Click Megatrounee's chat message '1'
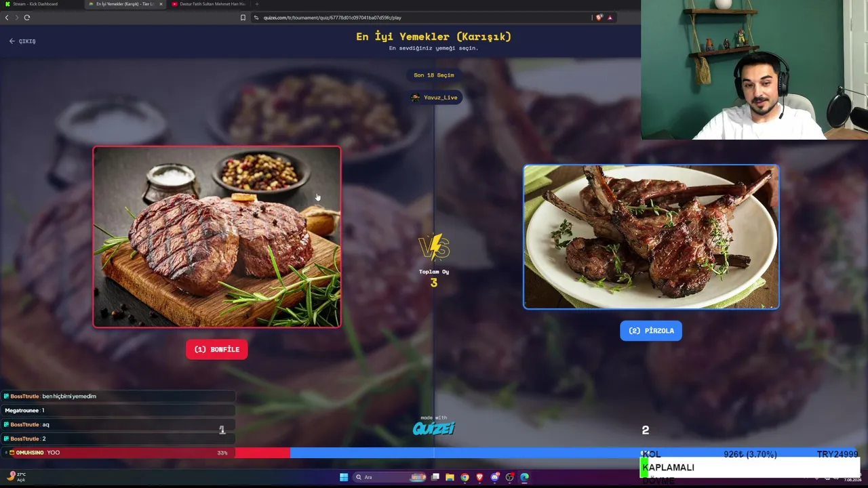868x488 pixels. point(118,411)
